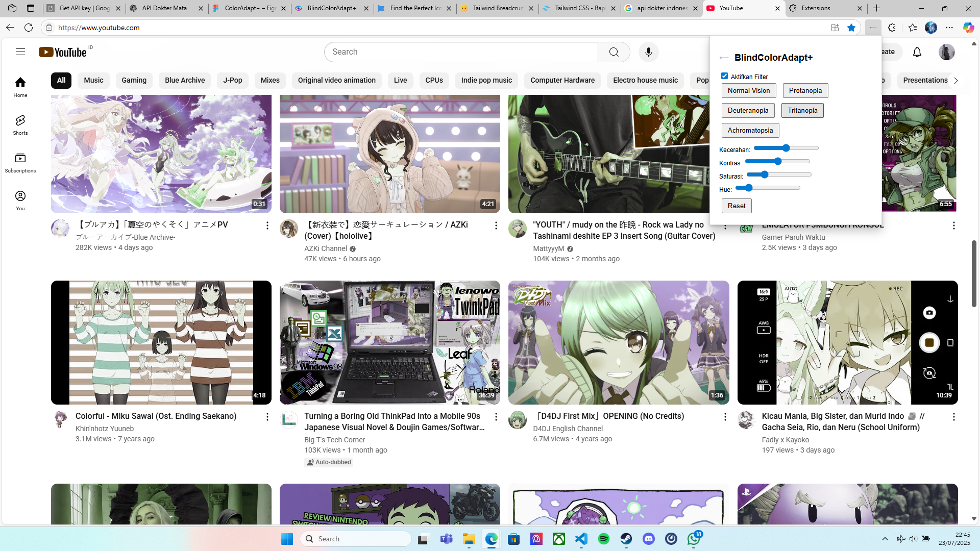The image size is (980, 551).
Task: Open Microsoft Teams from the taskbar
Action: point(447,539)
